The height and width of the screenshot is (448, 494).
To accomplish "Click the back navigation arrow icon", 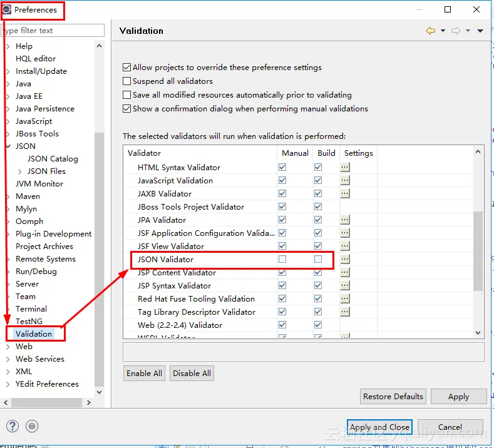I will [430, 31].
